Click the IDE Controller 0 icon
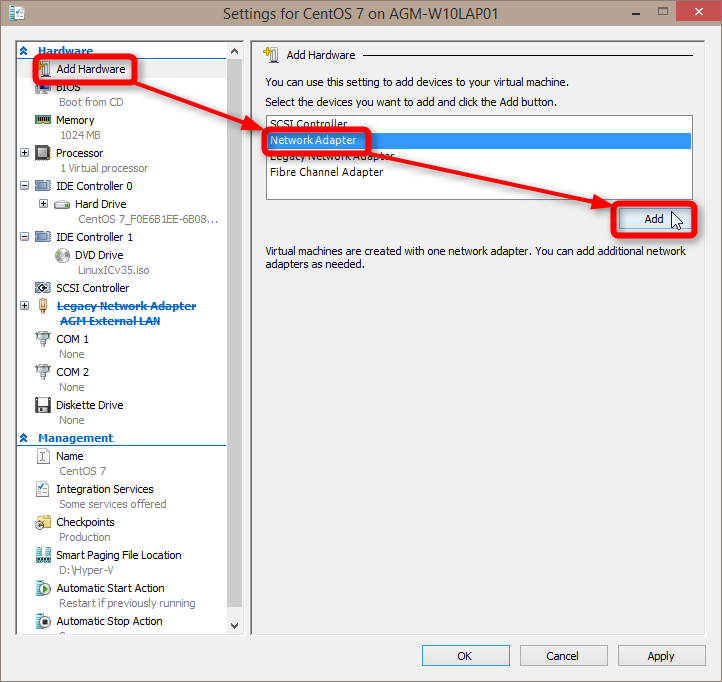 tap(43, 186)
